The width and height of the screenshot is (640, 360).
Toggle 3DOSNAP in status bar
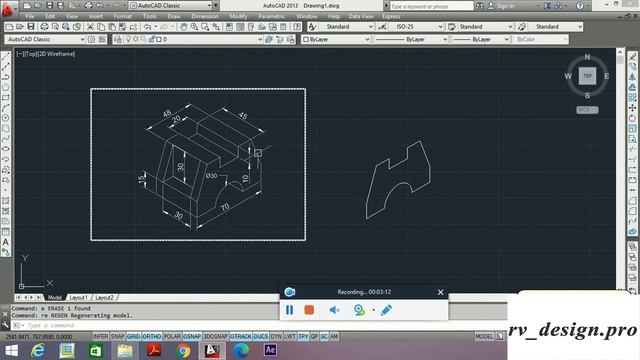[x=216, y=336]
